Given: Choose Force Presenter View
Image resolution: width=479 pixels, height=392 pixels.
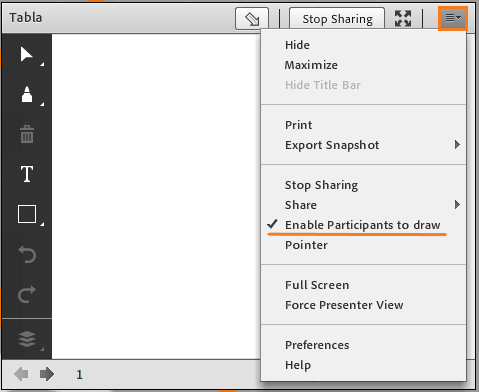Looking at the screenshot, I should tap(363, 305).
